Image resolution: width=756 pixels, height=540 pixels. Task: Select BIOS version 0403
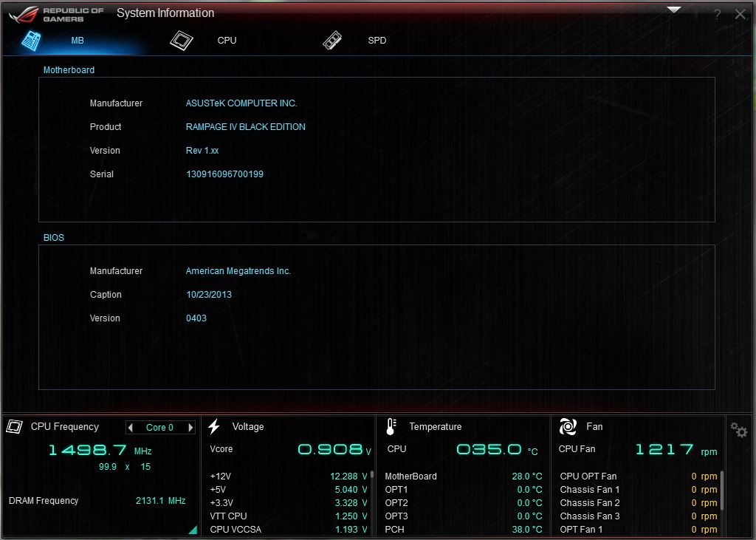coord(196,318)
